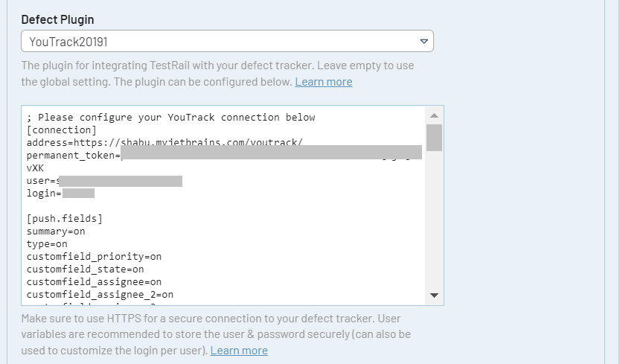
Task: Place cursor on customfield_state=on line
Action: click(85, 269)
